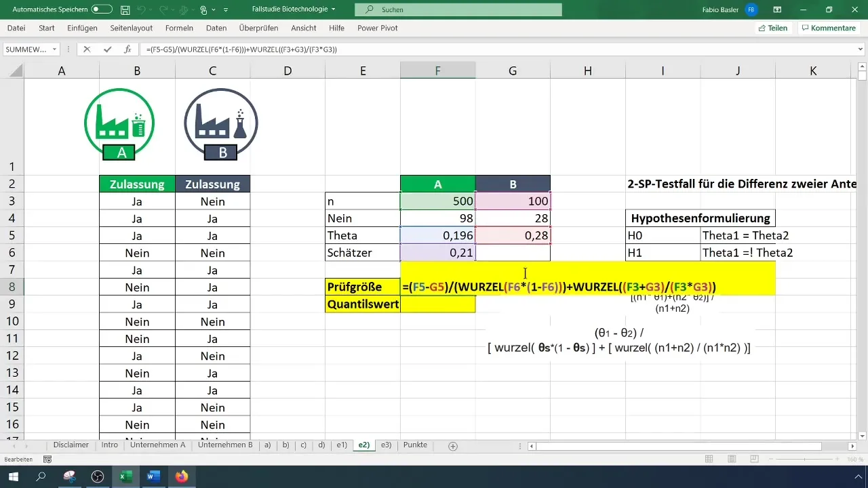The height and width of the screenshot is (488, 868).
Task: Open Firefox from the taskbar
Action: point(181,476)
